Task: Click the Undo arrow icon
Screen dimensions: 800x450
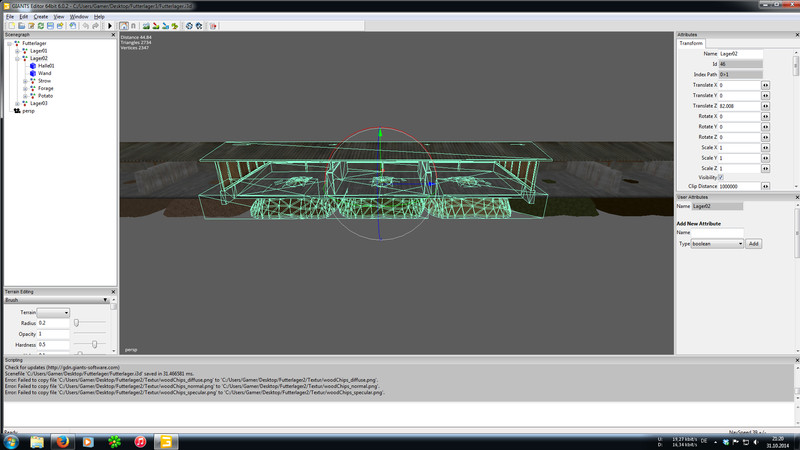Action: (x=86, y=26)
